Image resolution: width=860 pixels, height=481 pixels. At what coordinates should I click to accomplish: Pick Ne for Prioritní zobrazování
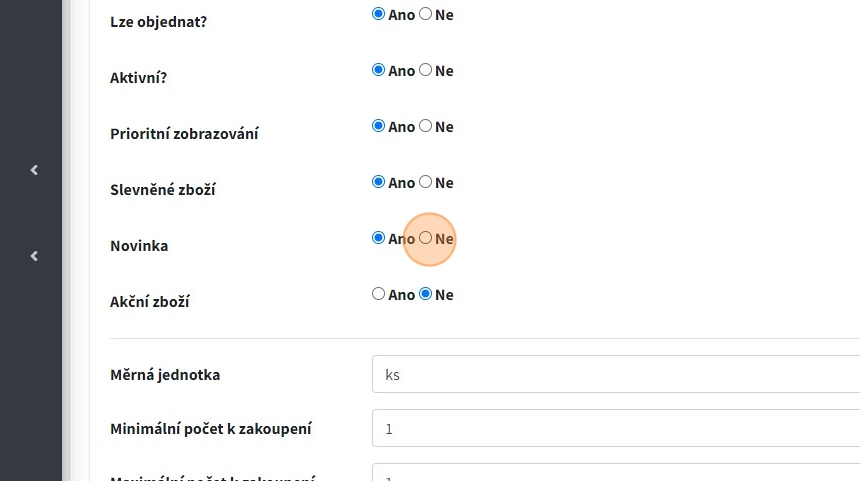(x=426, y=127)
